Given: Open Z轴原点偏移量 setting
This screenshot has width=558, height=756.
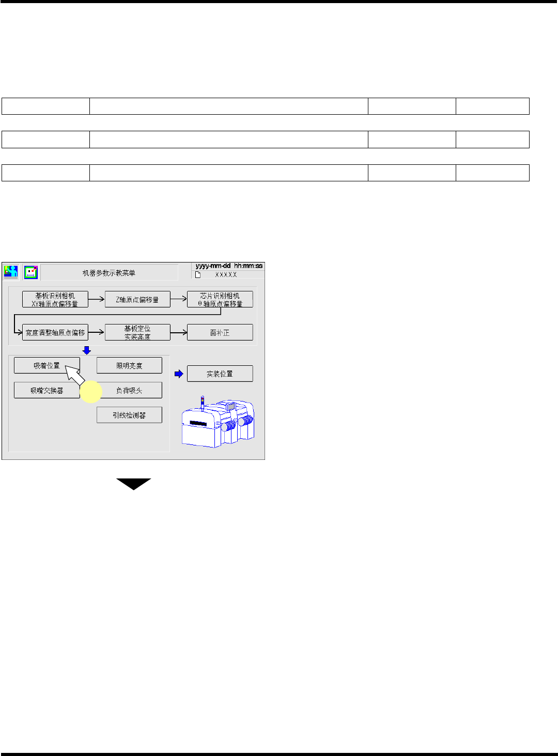Looking at the screenshot, I should tap(137, 300).
